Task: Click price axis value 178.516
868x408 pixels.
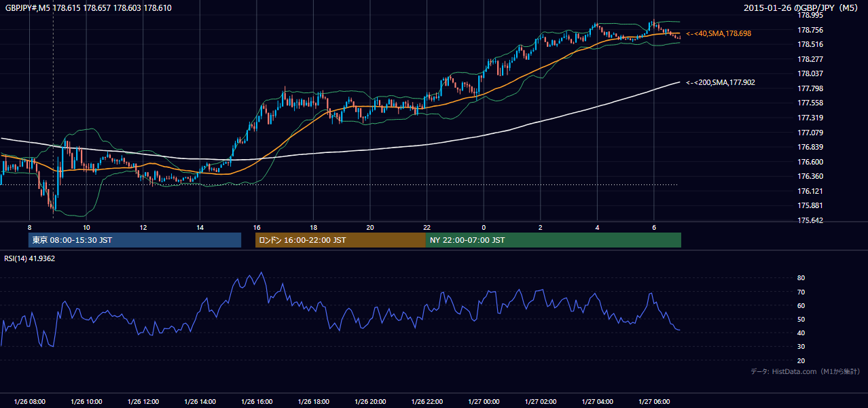Action: coord(810,44)
